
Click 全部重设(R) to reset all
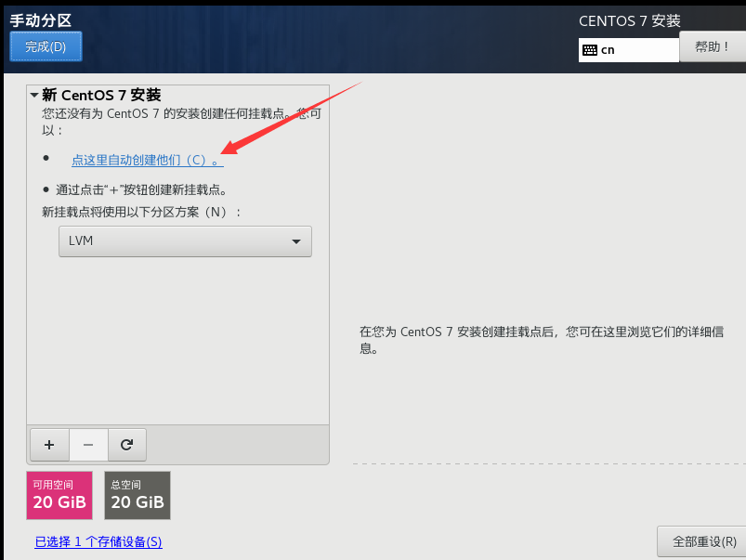coord(703,541)
